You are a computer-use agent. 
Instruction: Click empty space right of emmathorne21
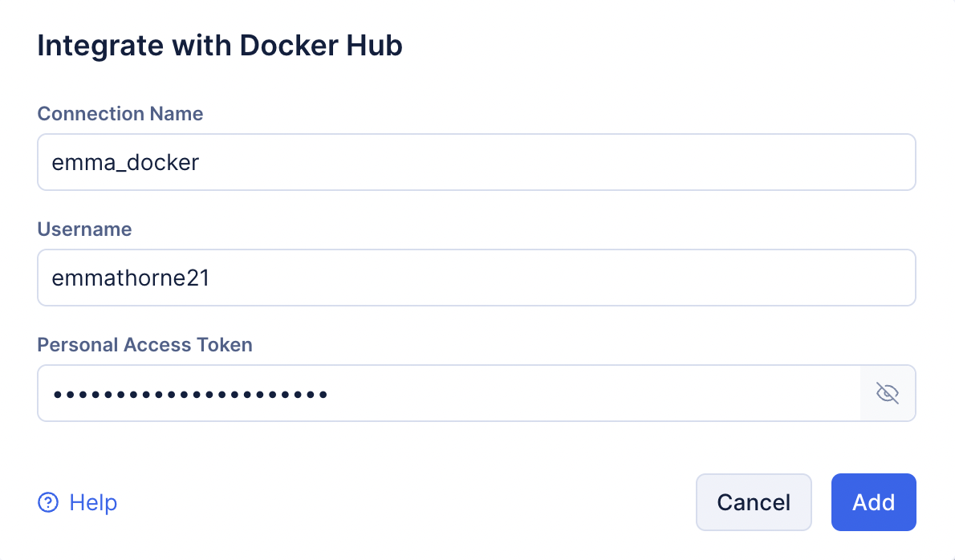pyautogui.click(x=562, y=278)
